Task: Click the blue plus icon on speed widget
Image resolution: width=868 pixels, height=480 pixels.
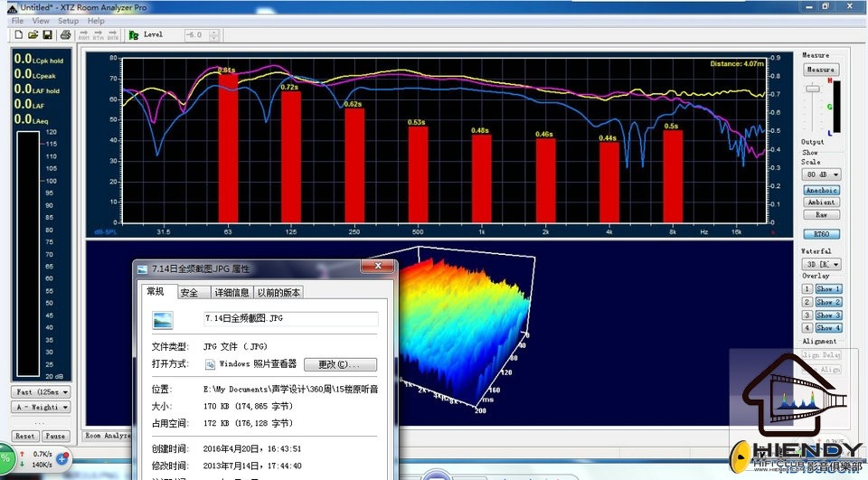Action: tap(62, 459)
